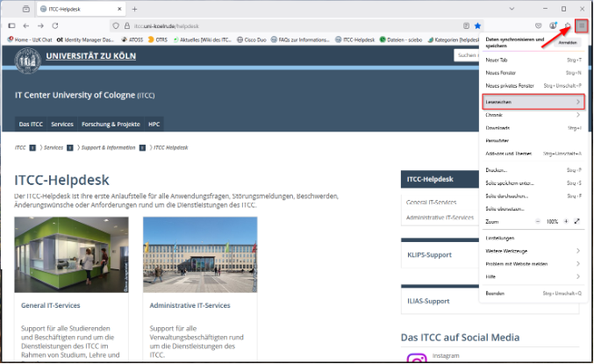Expand the Weitere Werkzeuge submenu
594x364 pixels.
(533, 251)
